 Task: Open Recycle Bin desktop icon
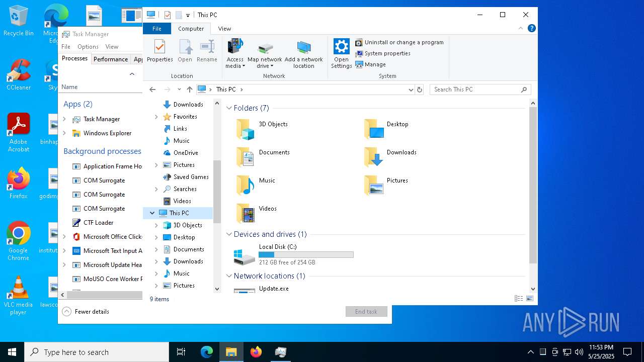click(x=19, y=21)
